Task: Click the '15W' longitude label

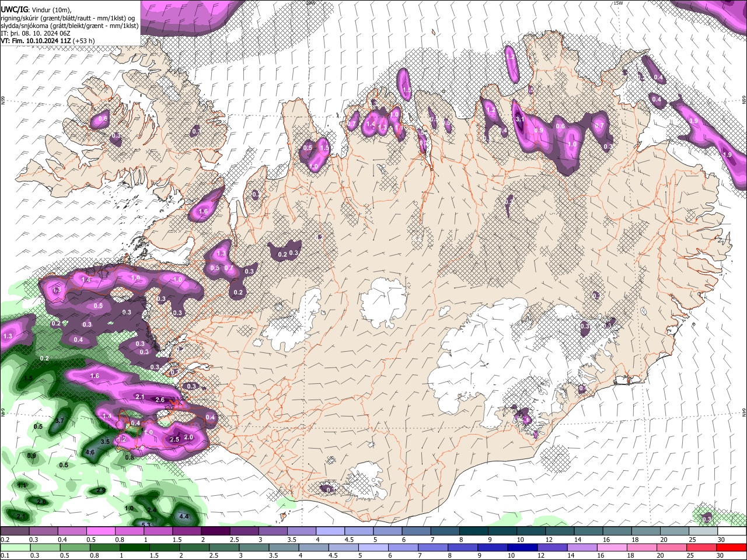Action: pyautogui.click(x=618, y=3)
